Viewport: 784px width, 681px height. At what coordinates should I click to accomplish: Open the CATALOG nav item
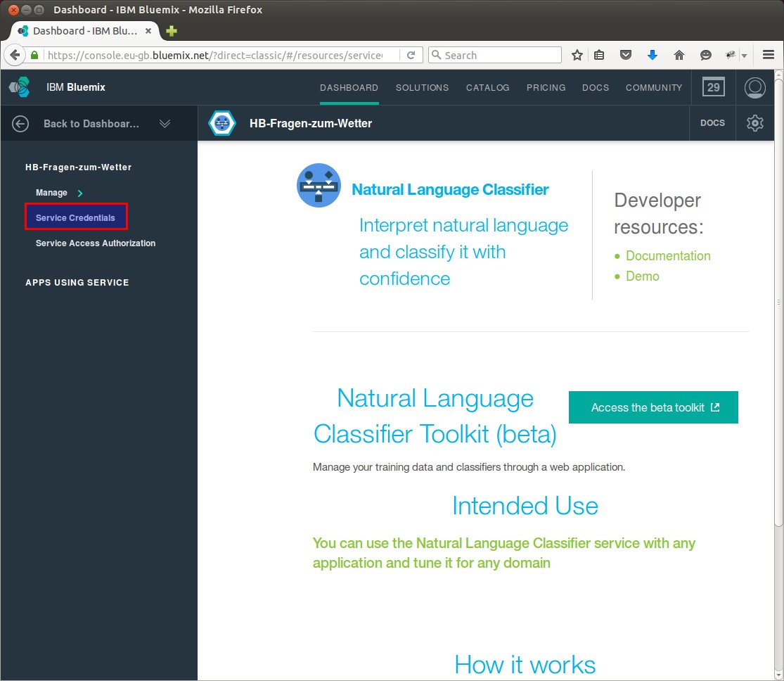click(x=487, y=87)
